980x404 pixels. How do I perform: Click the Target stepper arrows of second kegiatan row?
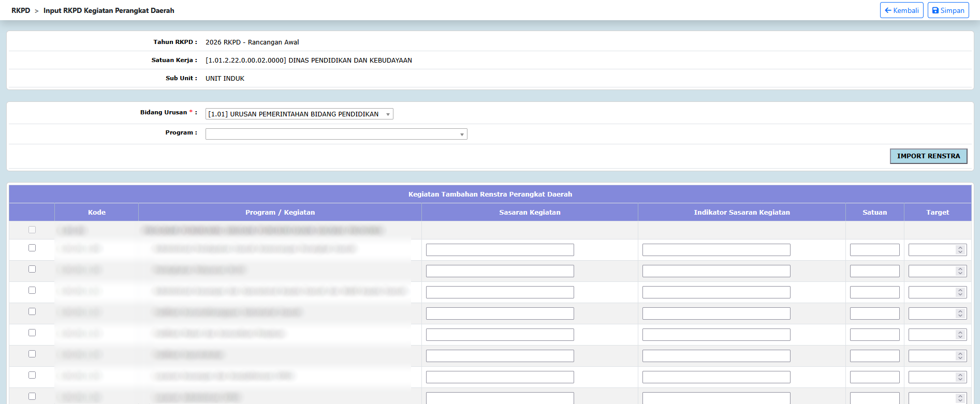[x=960, y=271]
